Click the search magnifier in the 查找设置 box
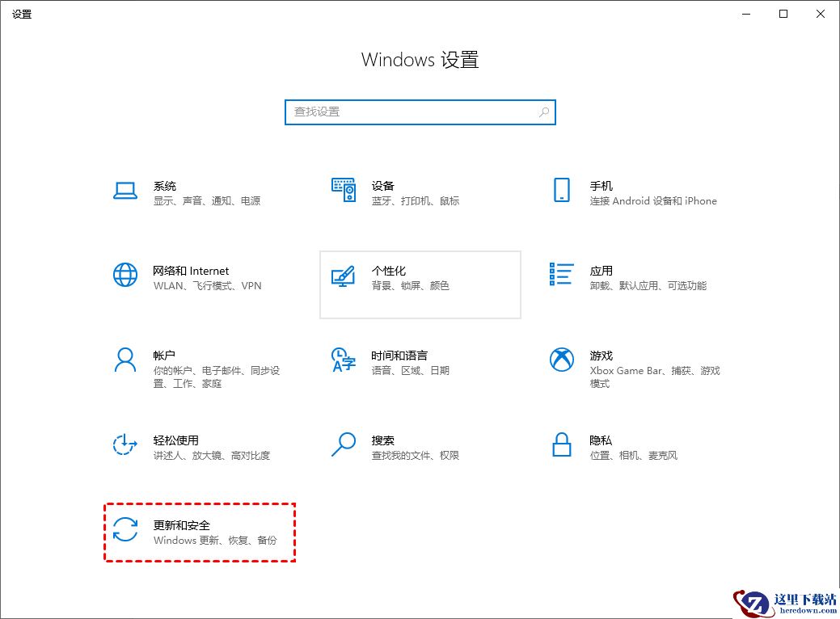The image size is (840, 619). click(544, 112)
